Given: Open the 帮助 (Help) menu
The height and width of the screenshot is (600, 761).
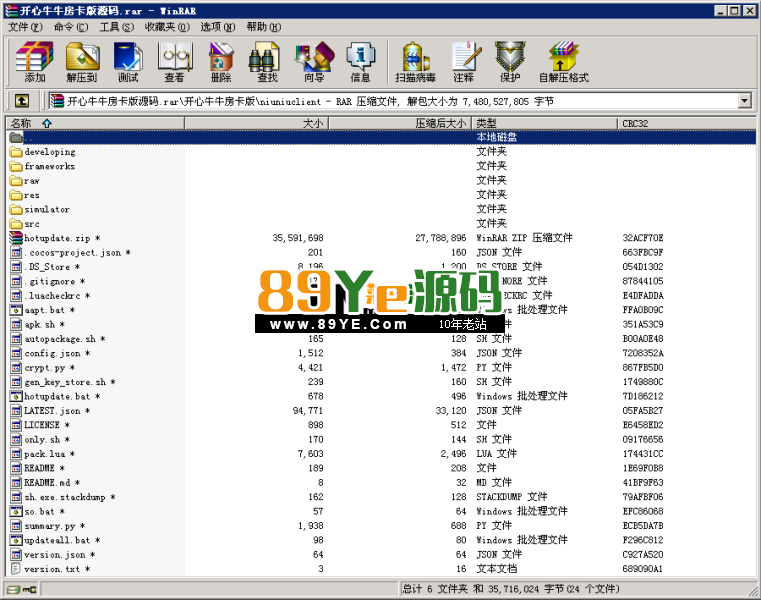Looking at the screenshot, I should (264, 27).
